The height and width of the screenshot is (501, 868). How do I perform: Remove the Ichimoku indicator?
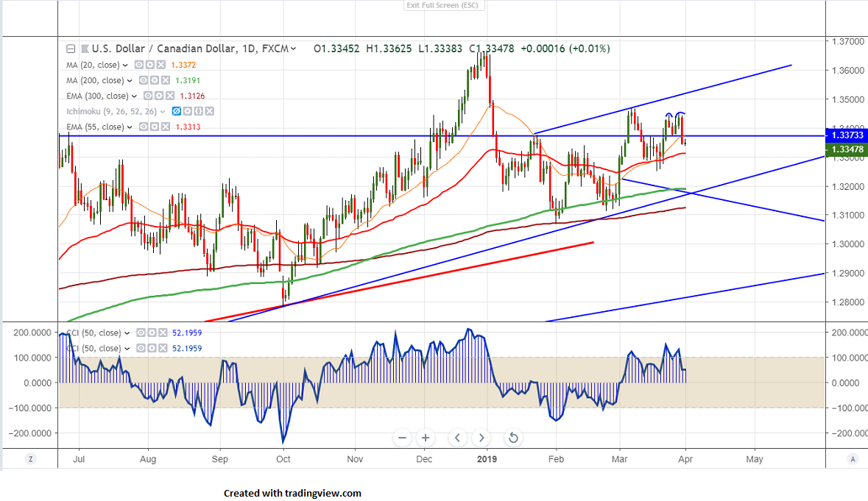[209, 111]
